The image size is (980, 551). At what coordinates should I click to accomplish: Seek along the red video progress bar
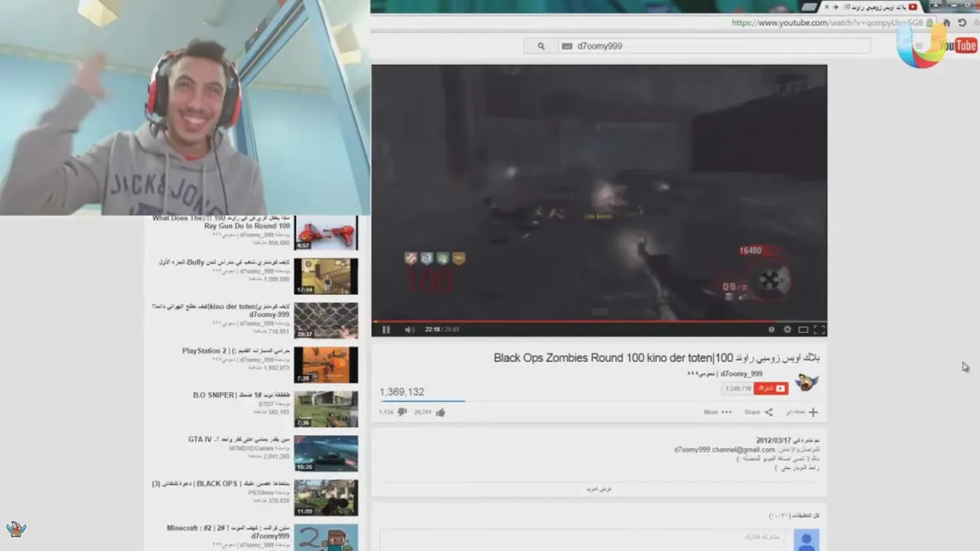(599, 321)
